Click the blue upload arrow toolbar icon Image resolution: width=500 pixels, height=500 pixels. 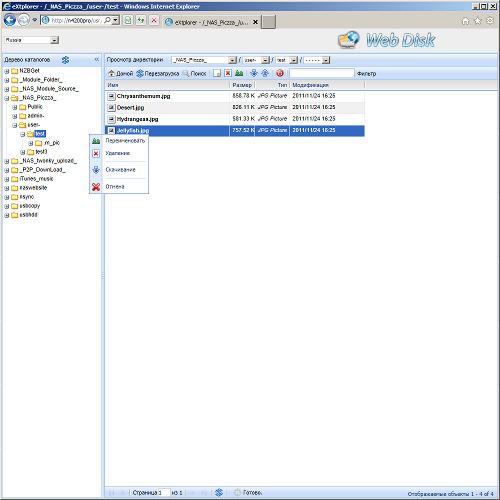tap(265, 73)
